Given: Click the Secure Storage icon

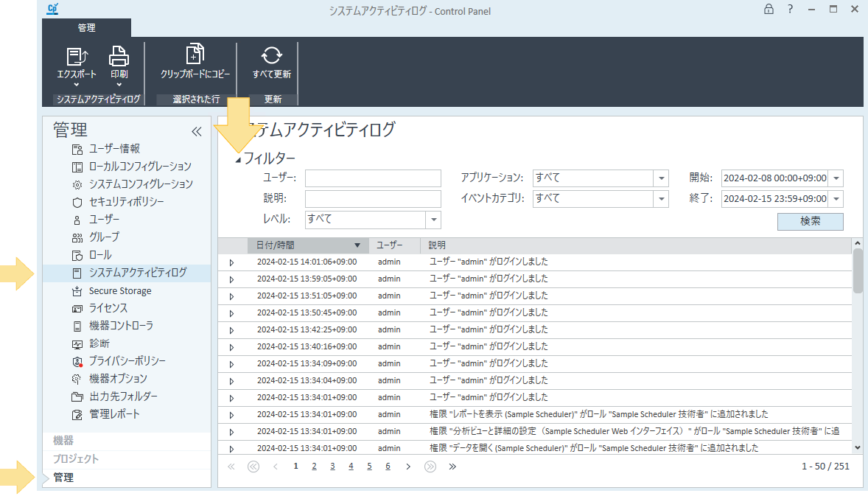Looking at the screenshot, I should tap(76, 290).
